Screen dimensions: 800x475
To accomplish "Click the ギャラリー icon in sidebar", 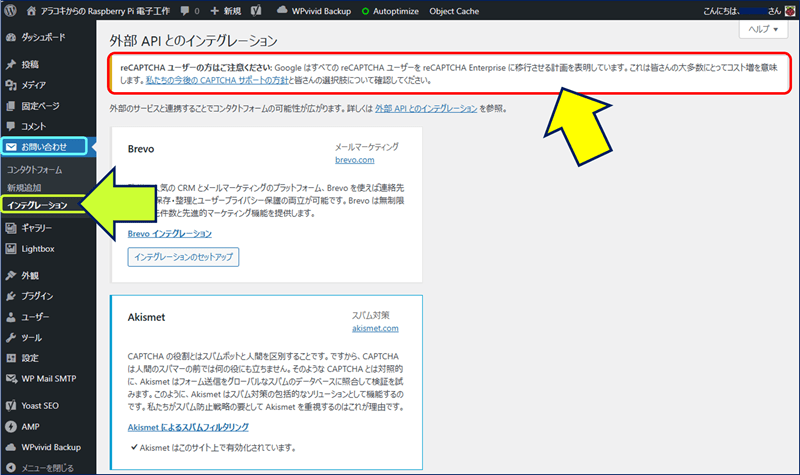I will click(11, 228).
